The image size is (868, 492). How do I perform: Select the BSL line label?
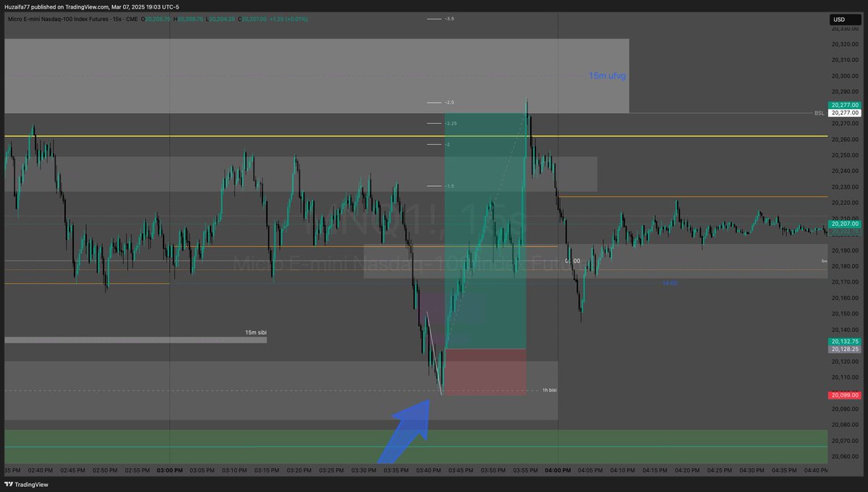(x=819, y=113)
